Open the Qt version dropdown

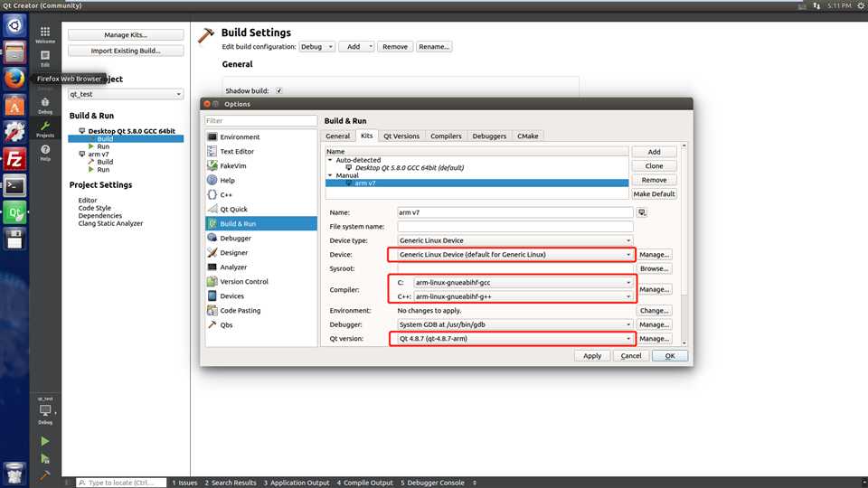514,339
